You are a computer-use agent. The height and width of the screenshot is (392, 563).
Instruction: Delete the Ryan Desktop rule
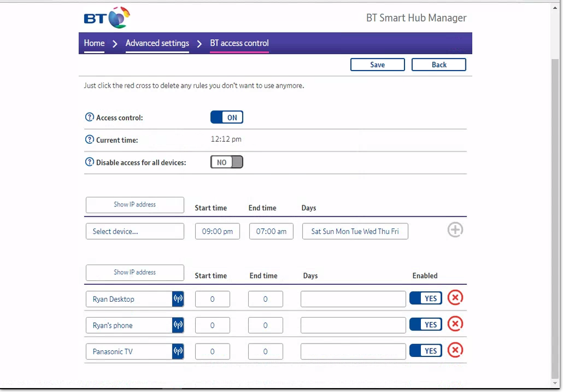click(455, 298)
